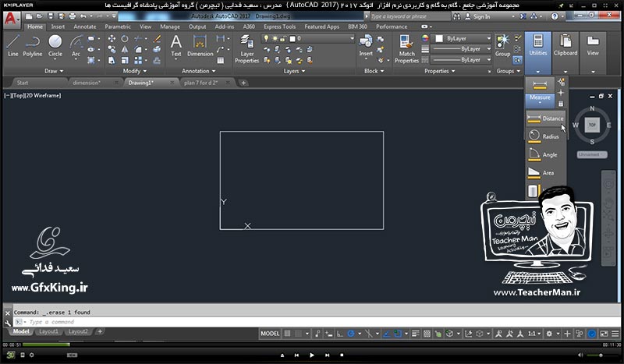The image size is (624, 364).
Task: Click the ViewCube TOP face
Action: pos(592,125)
